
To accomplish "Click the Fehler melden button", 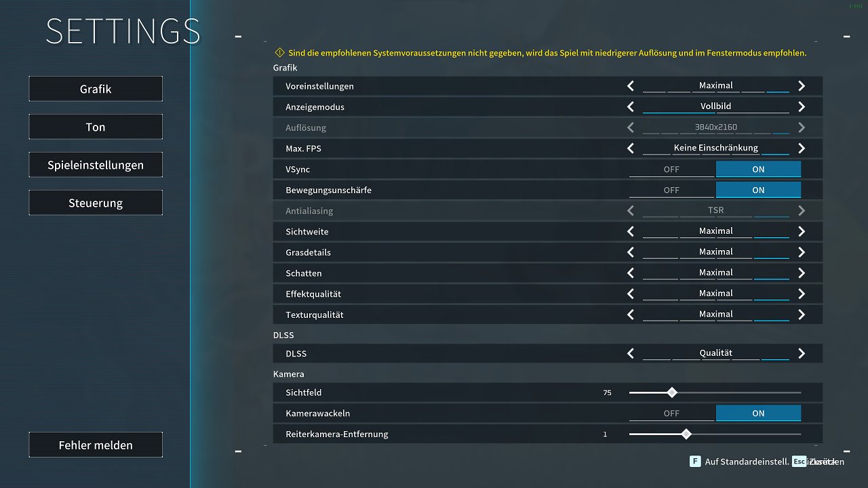I will pos(96,445).
